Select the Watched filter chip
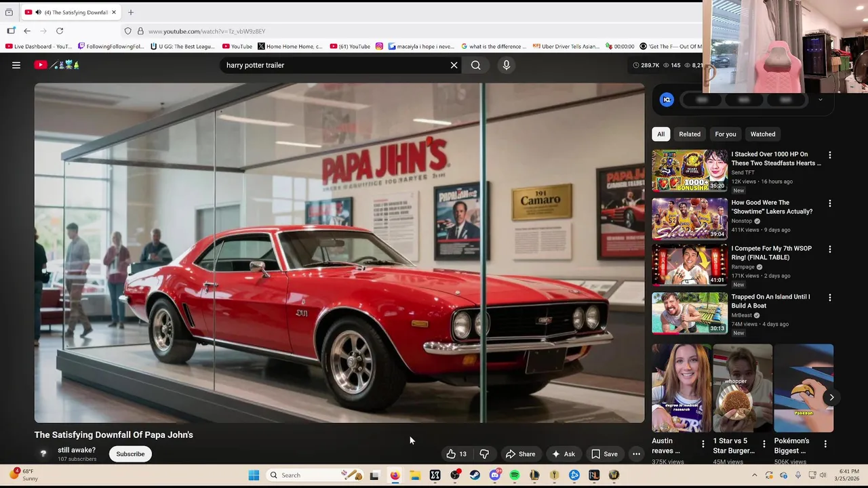 (762, 134)
